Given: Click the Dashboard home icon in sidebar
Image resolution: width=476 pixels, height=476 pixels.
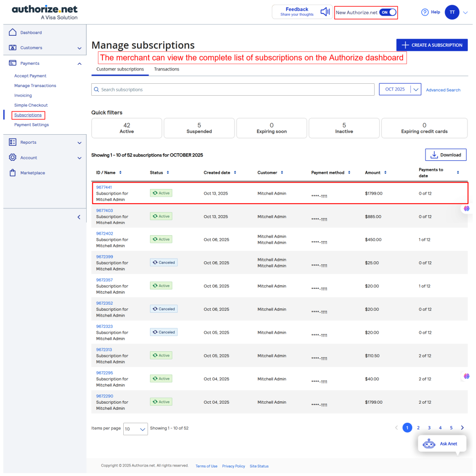Looking at the screenshot, I should (x=12, y=32).
